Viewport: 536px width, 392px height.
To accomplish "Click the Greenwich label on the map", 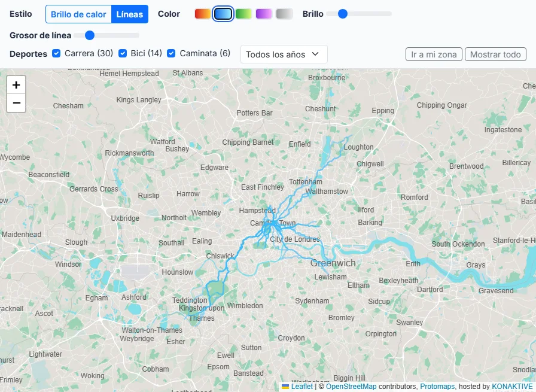I will coord(333,263).
